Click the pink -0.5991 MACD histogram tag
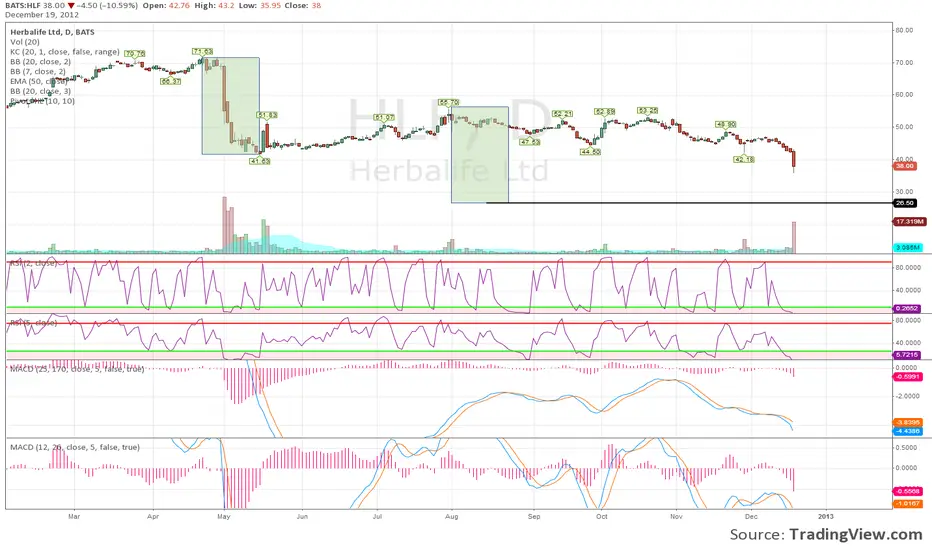This screenshot has height=550, width=932. click(x=908, y=377)
